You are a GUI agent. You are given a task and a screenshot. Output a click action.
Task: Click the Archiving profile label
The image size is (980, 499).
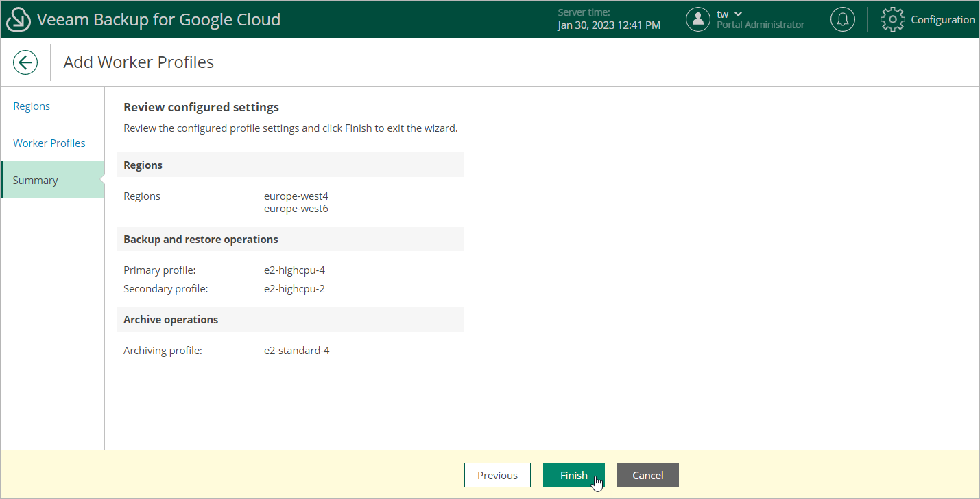(x=163, y=351)
